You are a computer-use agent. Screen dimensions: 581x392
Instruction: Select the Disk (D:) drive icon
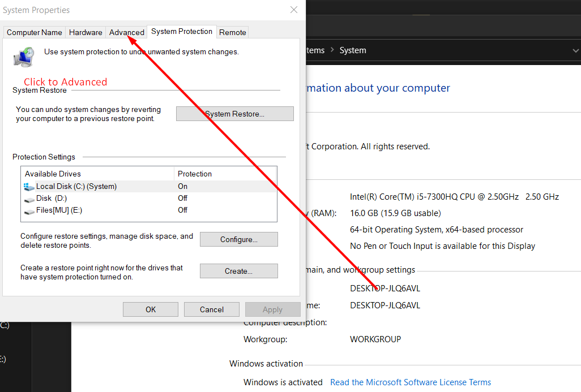point(29,199)
